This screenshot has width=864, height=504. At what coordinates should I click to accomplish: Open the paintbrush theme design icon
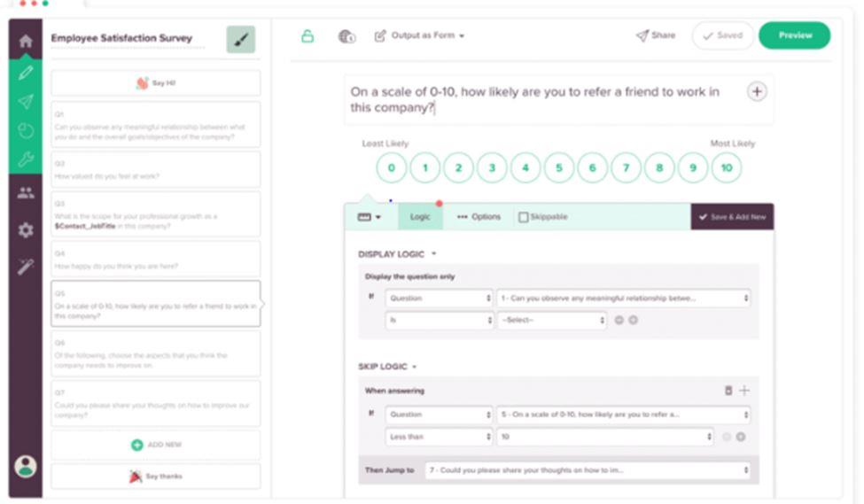coord(240,39)
